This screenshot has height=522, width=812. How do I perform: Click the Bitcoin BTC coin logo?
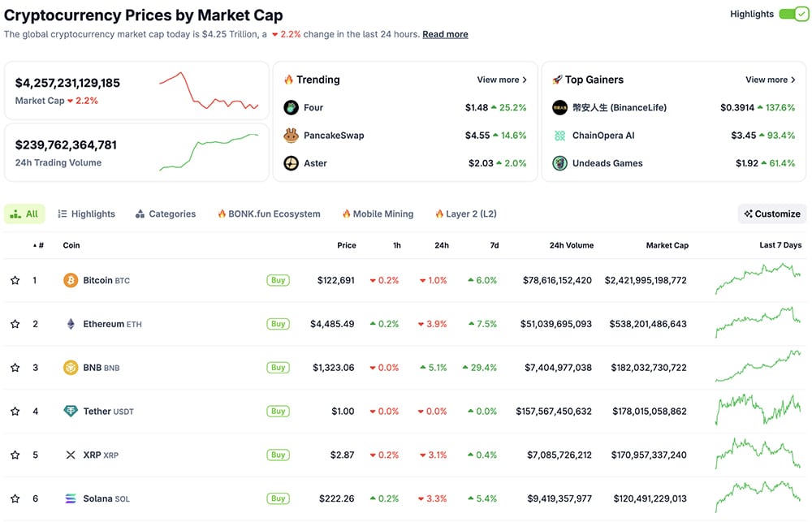(71, 280)
